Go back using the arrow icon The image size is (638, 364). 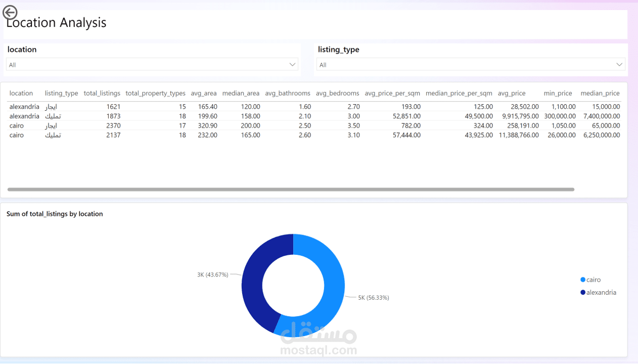click(x=10, y=13)
